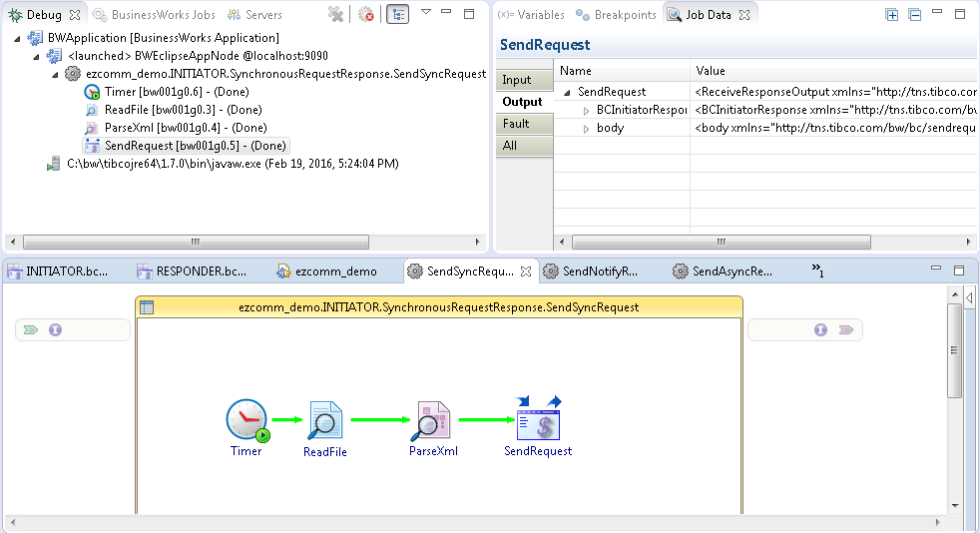
Task: Click the editor scroll down arrow
Action: pyautogui.click(x=954, y=506)
